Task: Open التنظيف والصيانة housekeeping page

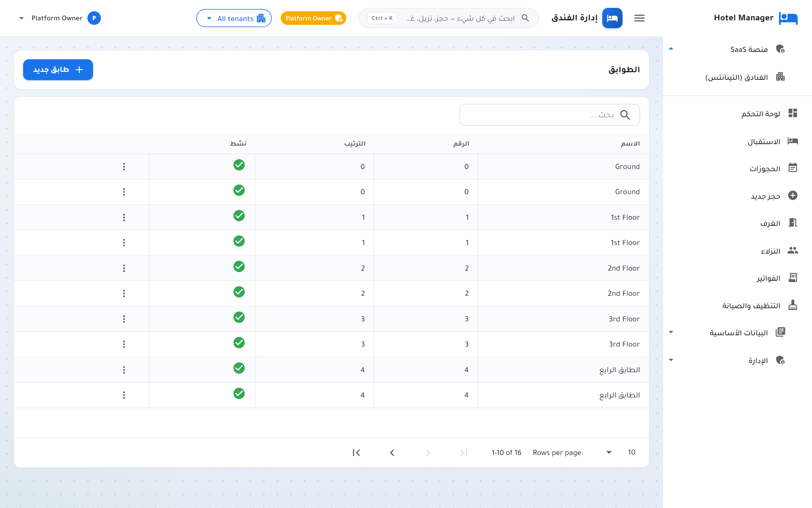Action: [738, 306]
